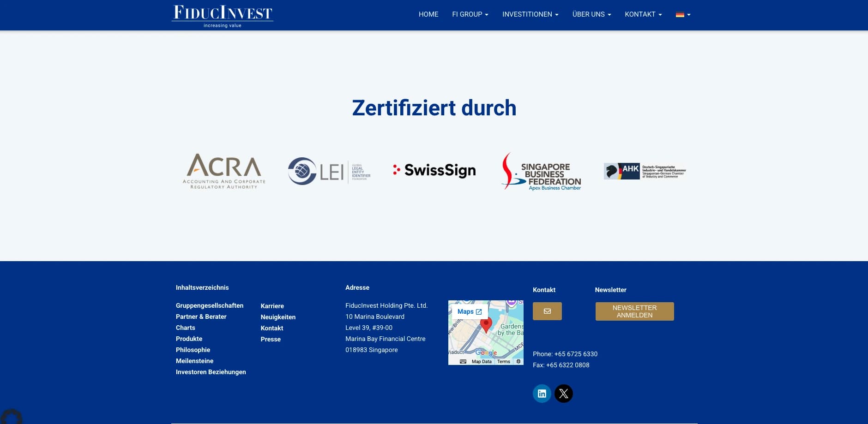The width and height of the screenshot is (868, 424).
Task: Expand the INVESTITIONEN dropdown menu
Action: [x=530, y=14]
